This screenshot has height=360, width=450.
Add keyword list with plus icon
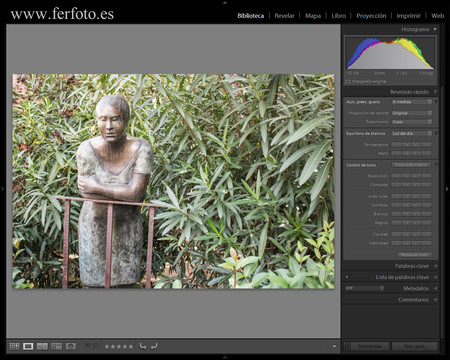tap(347, 277)
